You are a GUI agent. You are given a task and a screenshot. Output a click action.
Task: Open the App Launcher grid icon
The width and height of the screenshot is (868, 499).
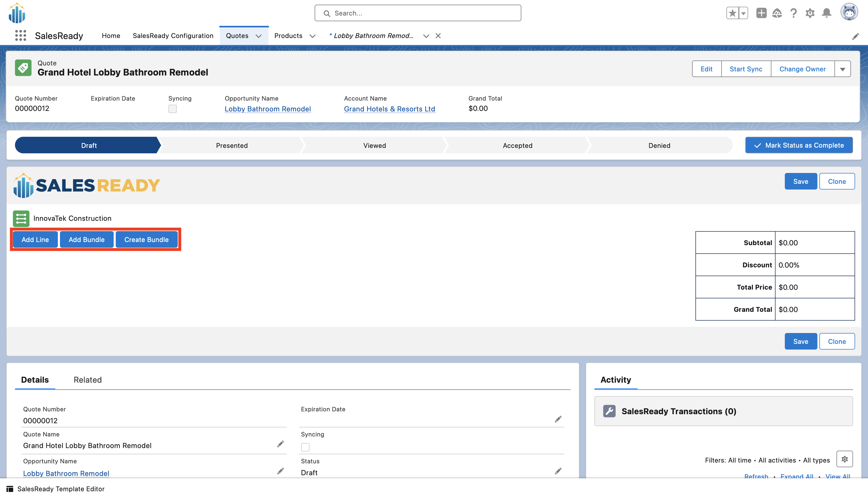21,36
